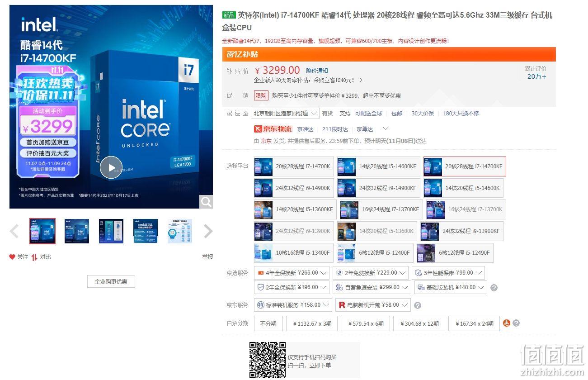Select 14核20线程 i5-14600KF option
Screen dimensions: 588x380
tap(378, 166)
